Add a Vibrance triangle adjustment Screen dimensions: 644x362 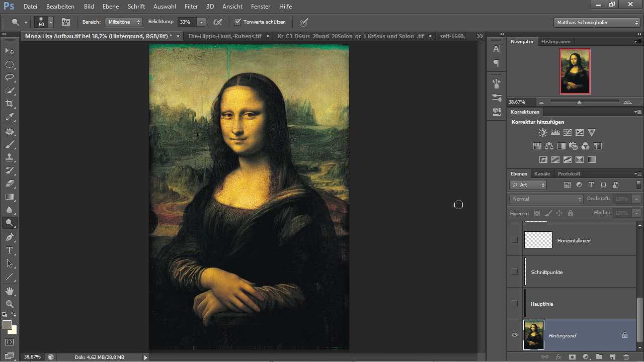[x=592, y=133]
